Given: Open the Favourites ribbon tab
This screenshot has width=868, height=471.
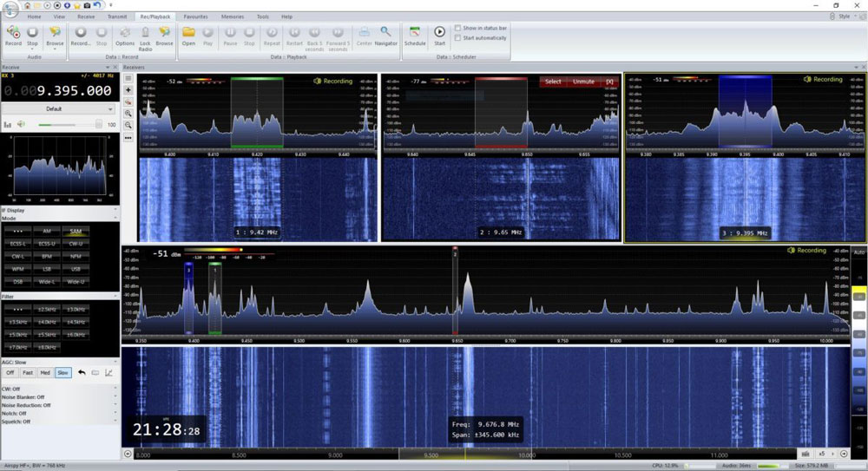Looking at the screenshot, I should coord(195,16).
